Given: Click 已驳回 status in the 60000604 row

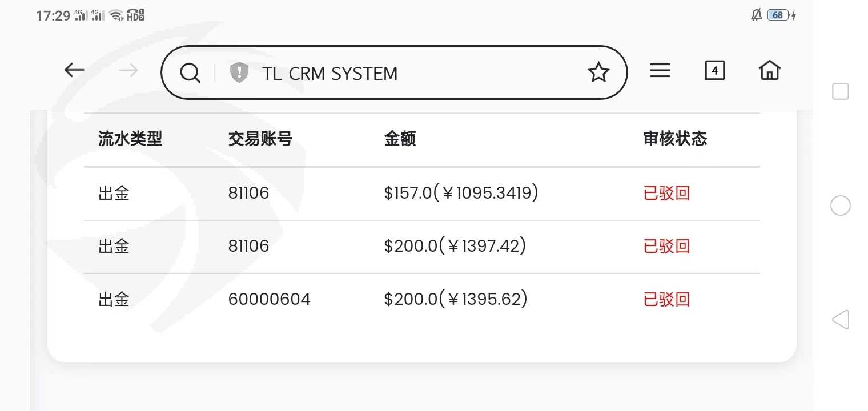Looking at the screenshot, I should click(667, 299).
